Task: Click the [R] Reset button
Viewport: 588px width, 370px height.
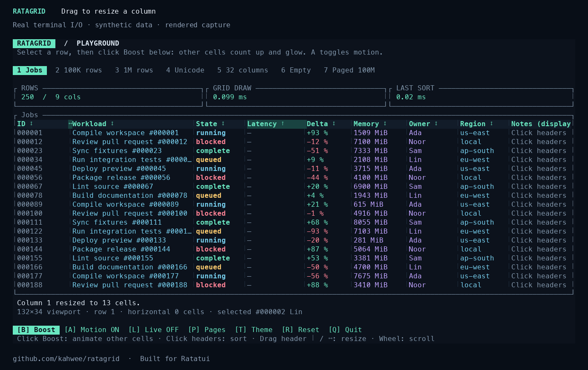Action: point(300,330)
